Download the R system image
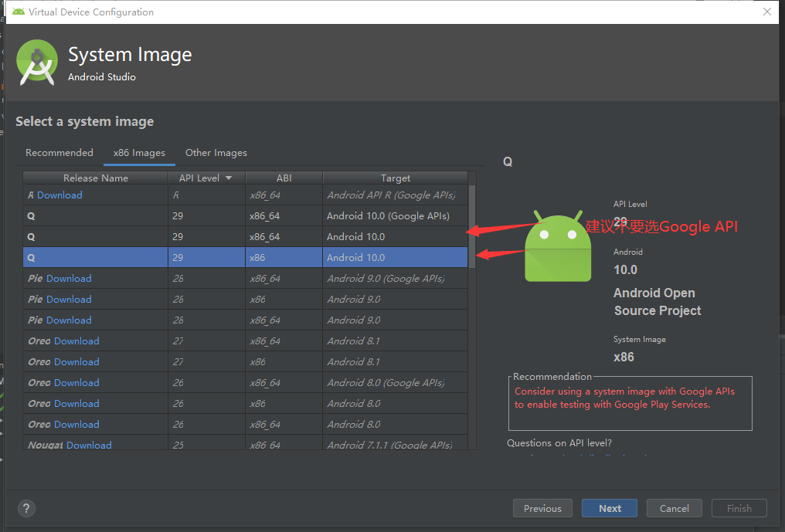The width and height of the screenshot is (785, 532). pos(59,195)
